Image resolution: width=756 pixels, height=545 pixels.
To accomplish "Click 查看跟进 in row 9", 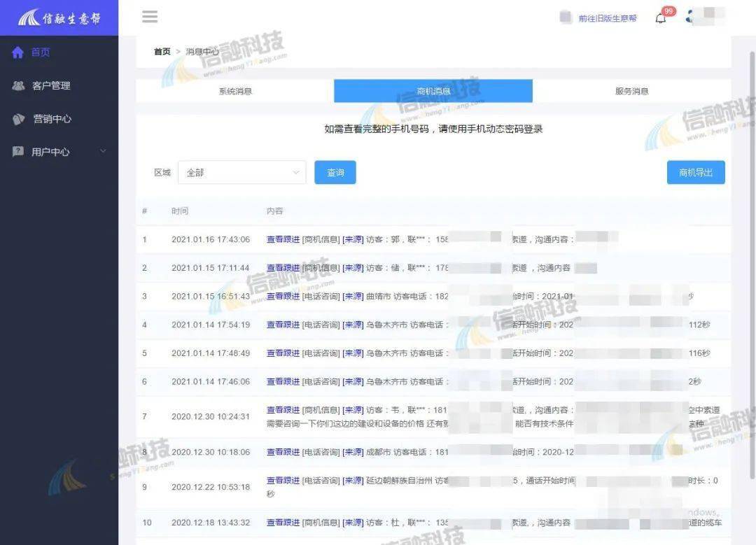I will tap(283, 481).
